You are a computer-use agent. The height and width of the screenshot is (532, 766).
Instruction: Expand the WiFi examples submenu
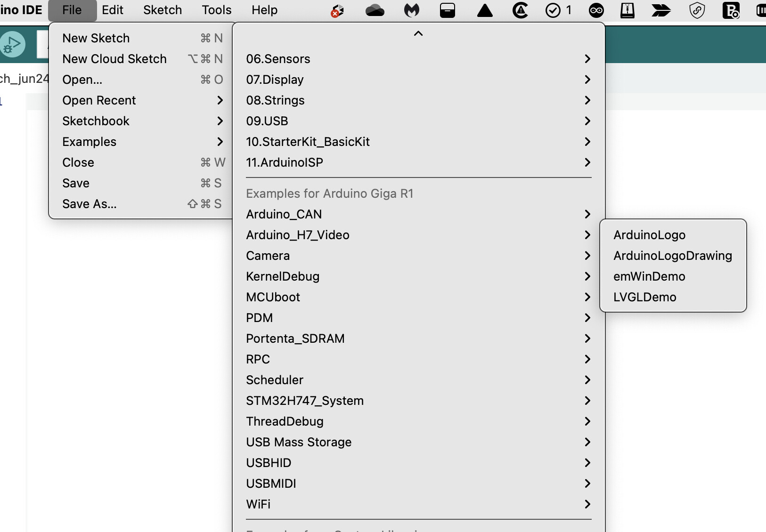pos(418,504)
